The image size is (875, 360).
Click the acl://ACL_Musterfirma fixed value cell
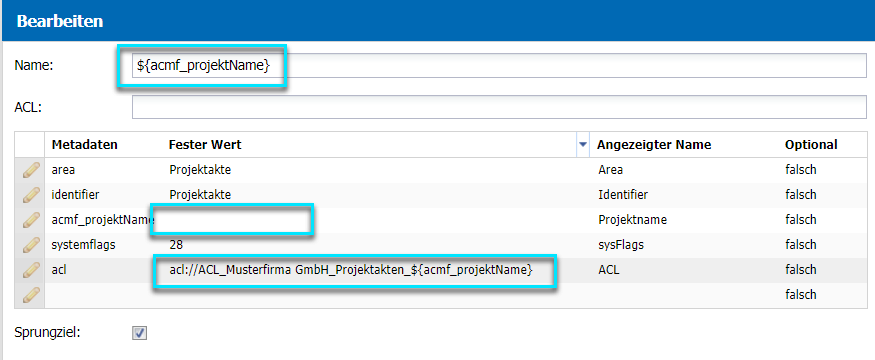[x=351, y=270]
